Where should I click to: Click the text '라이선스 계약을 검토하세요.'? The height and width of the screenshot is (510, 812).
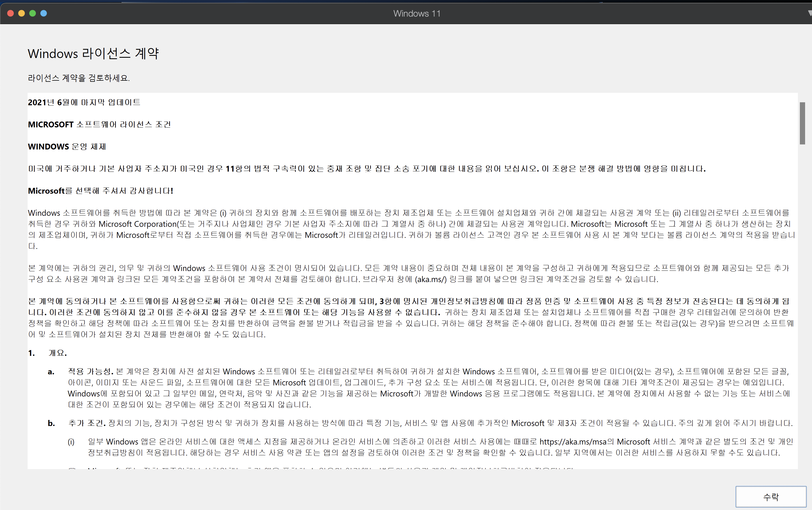[x=78, y=78]
